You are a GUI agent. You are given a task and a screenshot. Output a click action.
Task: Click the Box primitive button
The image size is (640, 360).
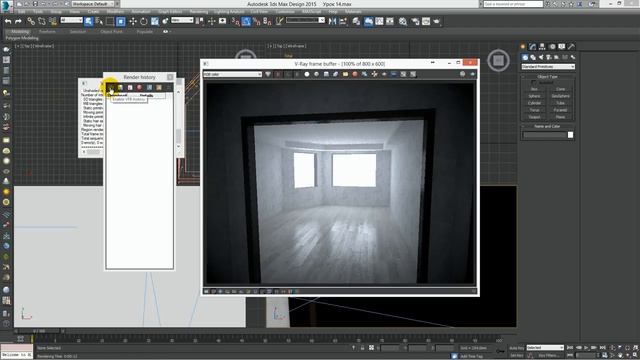[x=534, y=89]
